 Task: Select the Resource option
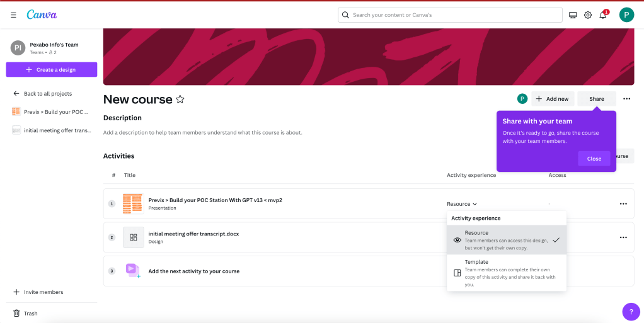tap(507, 240)
